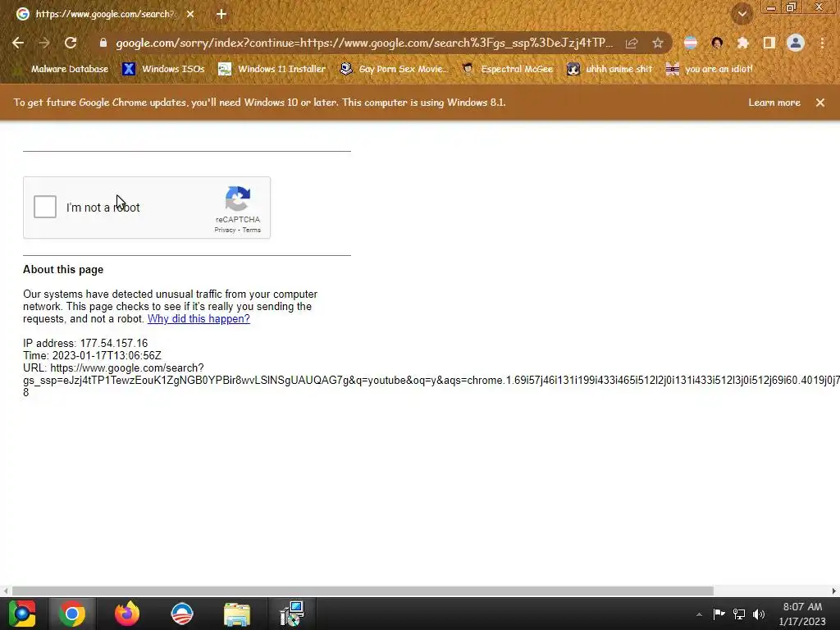Open the Obama icon taskbar app
Viewport: 840px width, 630px height.
181,614
